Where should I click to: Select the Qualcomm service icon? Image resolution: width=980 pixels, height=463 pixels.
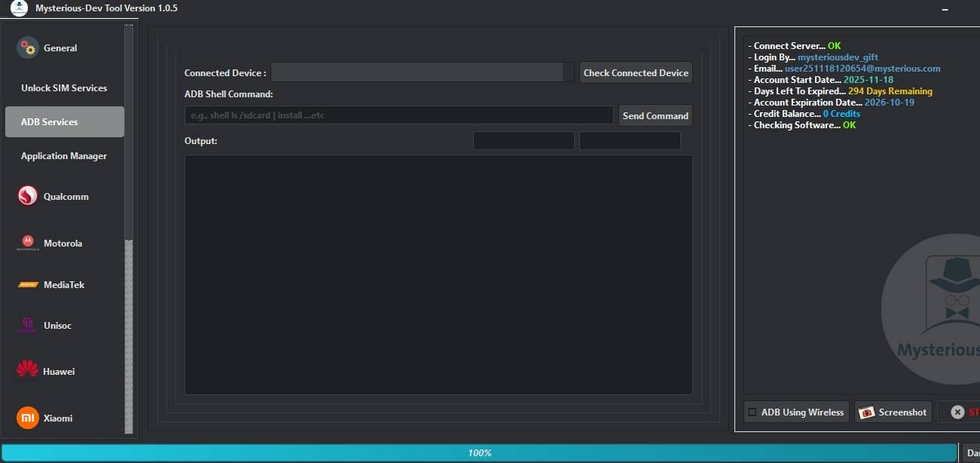27,195
